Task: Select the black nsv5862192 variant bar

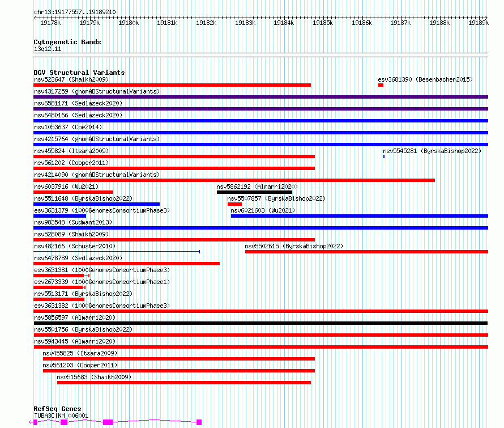Action: [x=255, y=192]
